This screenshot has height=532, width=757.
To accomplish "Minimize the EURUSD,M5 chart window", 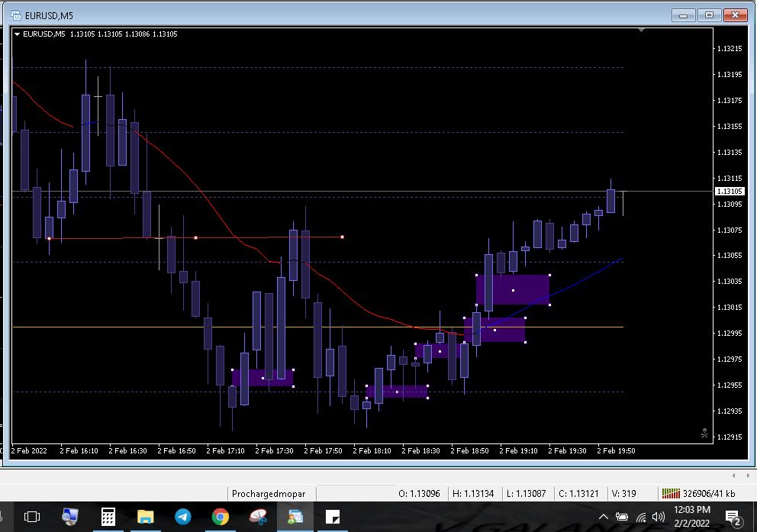I will (684, 15).
